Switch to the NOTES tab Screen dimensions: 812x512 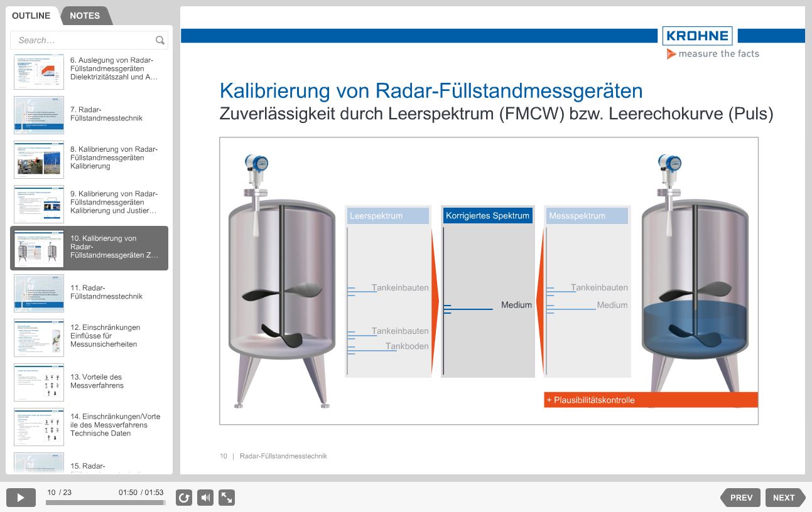click(x=85, y=16)
